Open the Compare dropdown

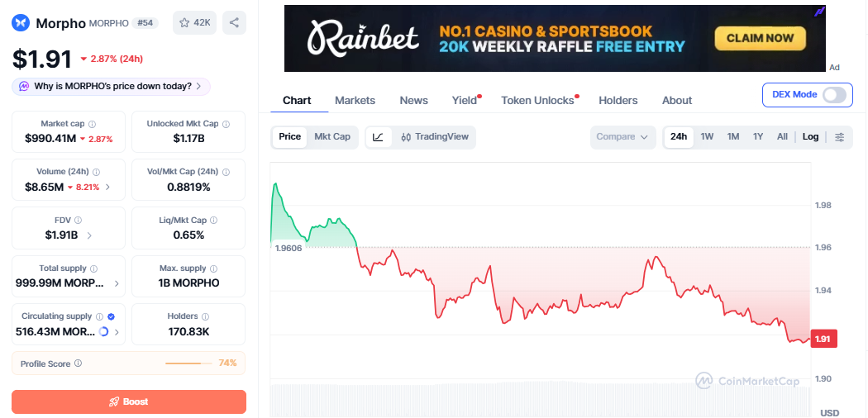point(622,137)
